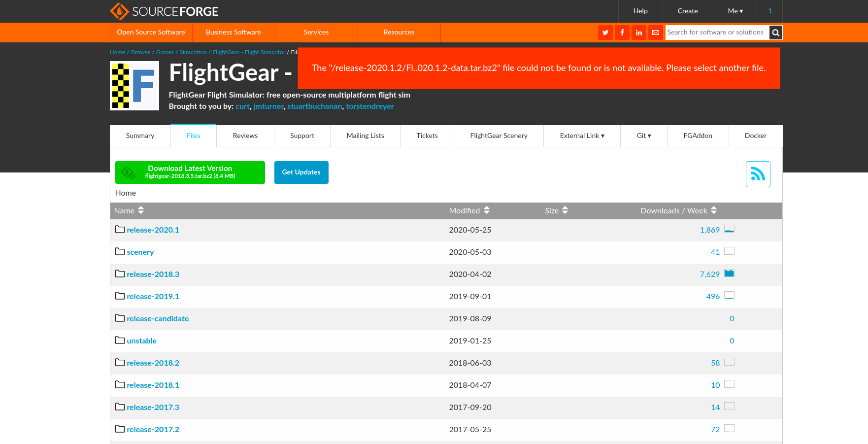Click folder icon for release-2018.2
The image size is (868, 444).
[x=120, y=362]
